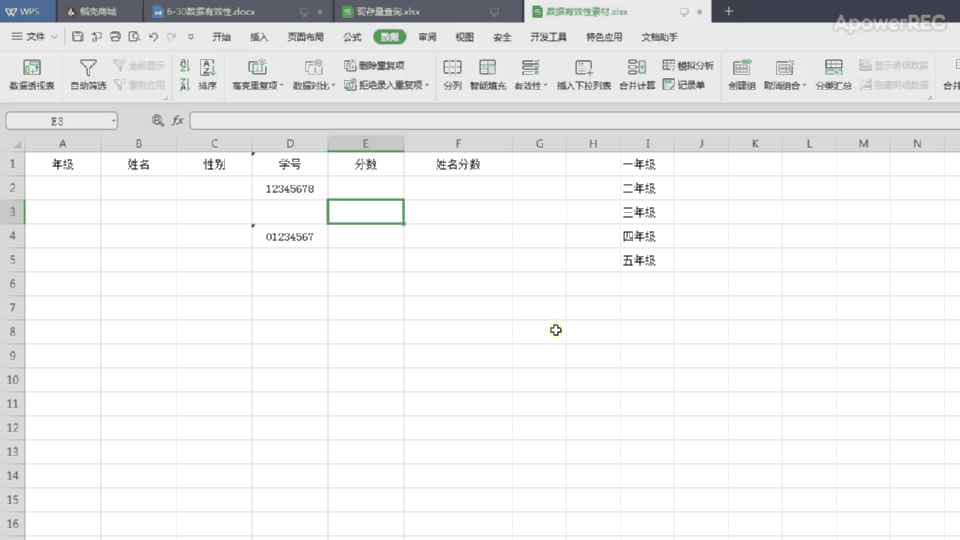Click the 记录单 record form button

click(684, 85)
